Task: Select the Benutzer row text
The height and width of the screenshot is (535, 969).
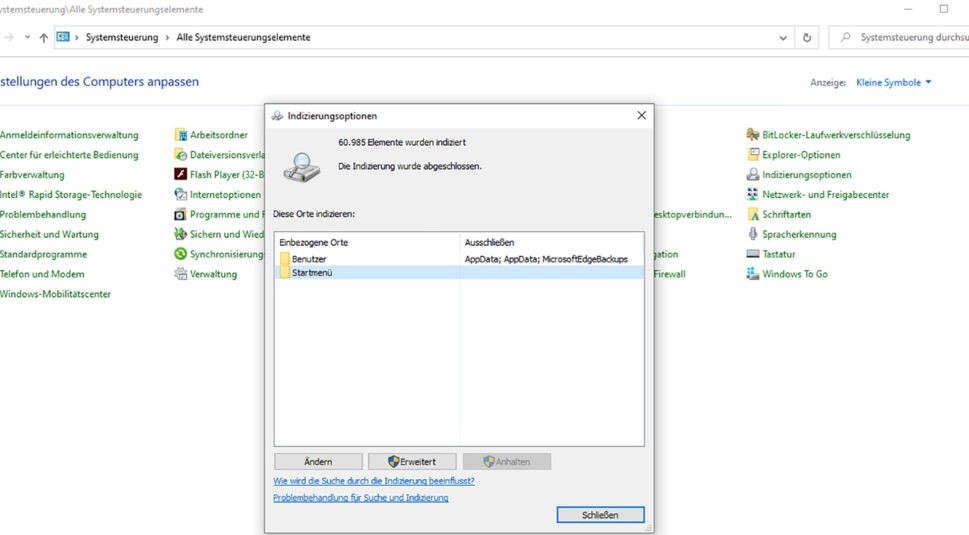Action: coord(309,259)
